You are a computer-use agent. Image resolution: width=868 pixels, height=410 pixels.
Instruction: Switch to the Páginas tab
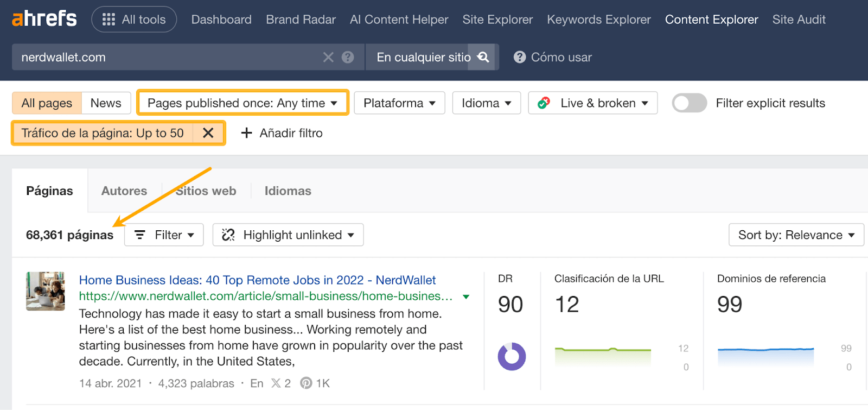(x=49, y=191)
